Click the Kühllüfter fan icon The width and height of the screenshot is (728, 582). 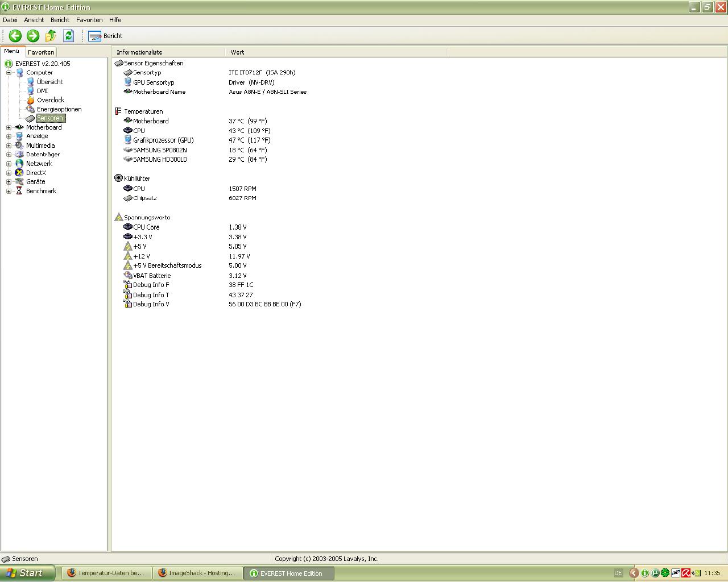pyautogui.click(x=118, y=178)
